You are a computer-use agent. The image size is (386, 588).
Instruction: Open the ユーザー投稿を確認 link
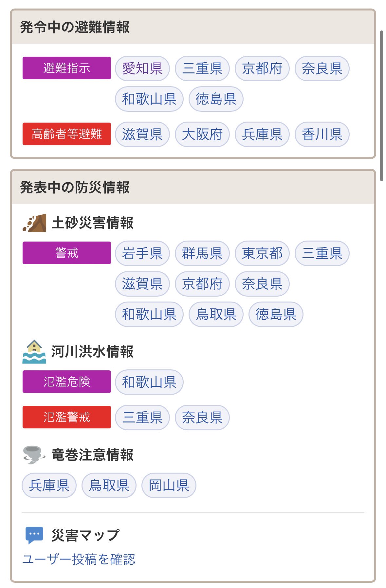pyautogui.click(x=79, y=559)
